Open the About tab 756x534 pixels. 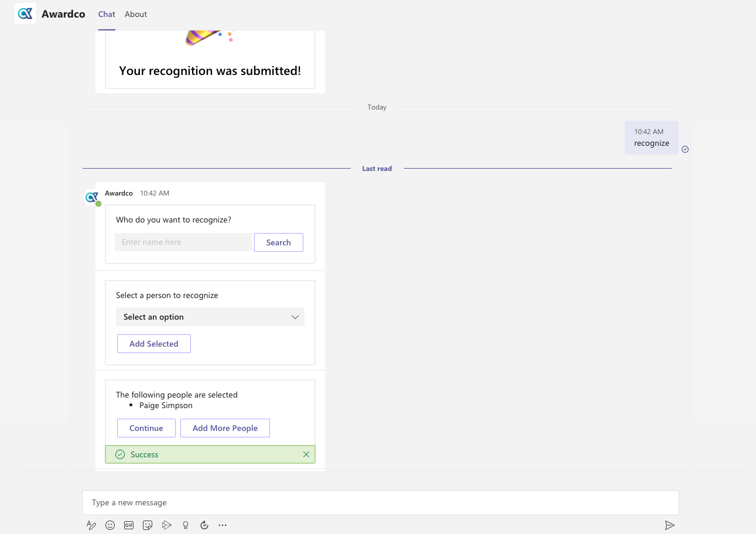[x=136, y=14]
